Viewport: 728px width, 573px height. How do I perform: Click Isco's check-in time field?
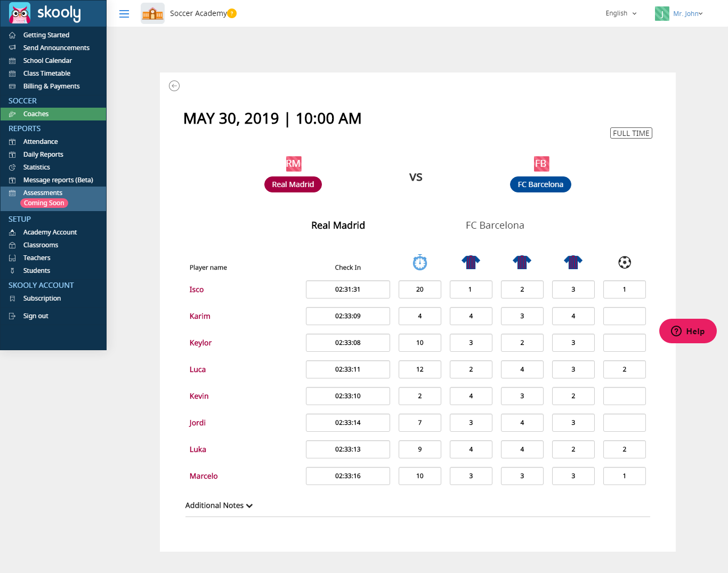[x=348, y=289]
